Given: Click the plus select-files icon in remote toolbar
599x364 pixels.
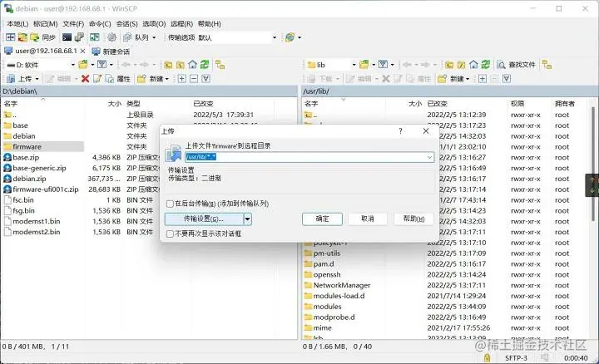Looking at the screenshot, I should click(483, 79).
